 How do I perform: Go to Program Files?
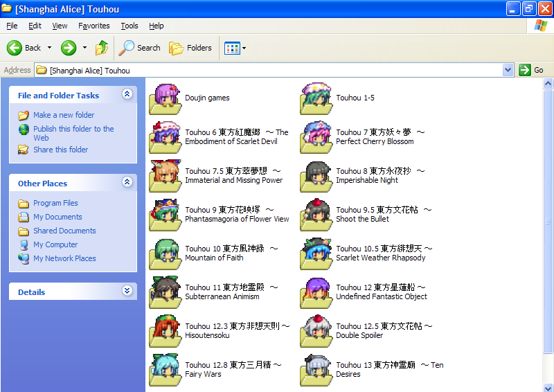[55, 203]
